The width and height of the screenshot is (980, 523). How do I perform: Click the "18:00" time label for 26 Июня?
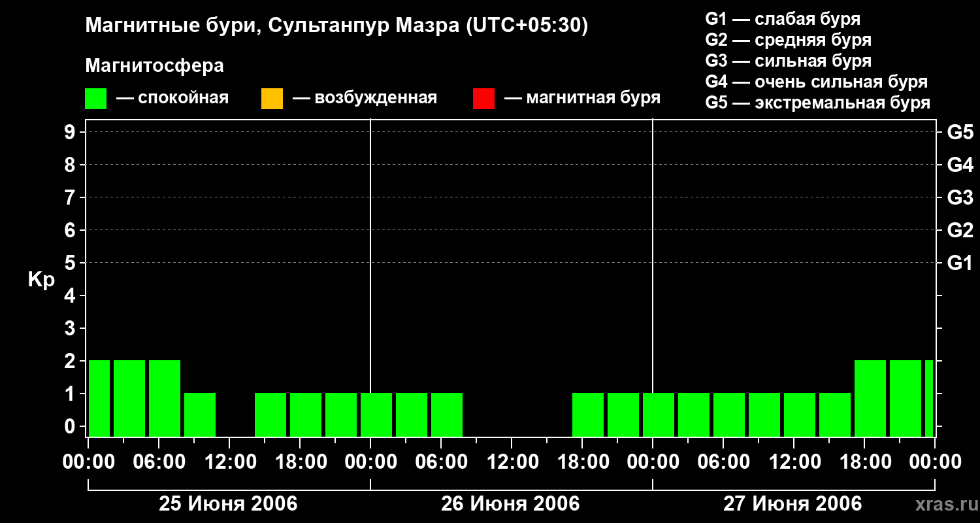pyautogui.click(x=582, y=462)
